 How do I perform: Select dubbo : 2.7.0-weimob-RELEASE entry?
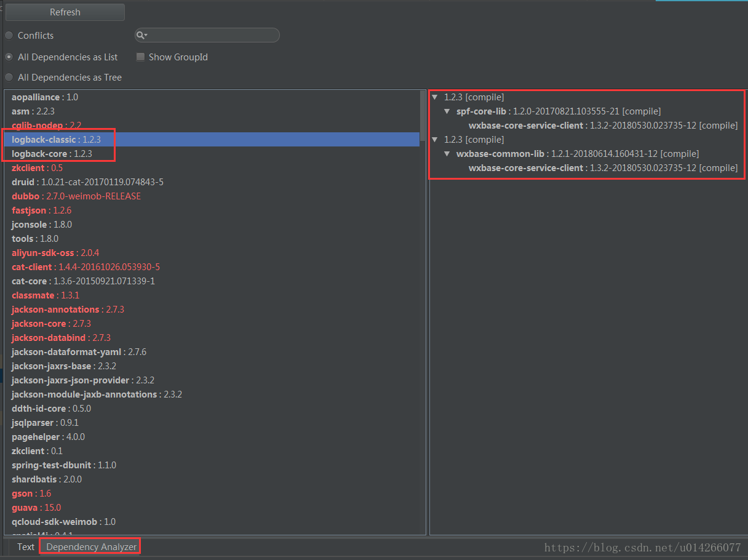click(76, 196)
